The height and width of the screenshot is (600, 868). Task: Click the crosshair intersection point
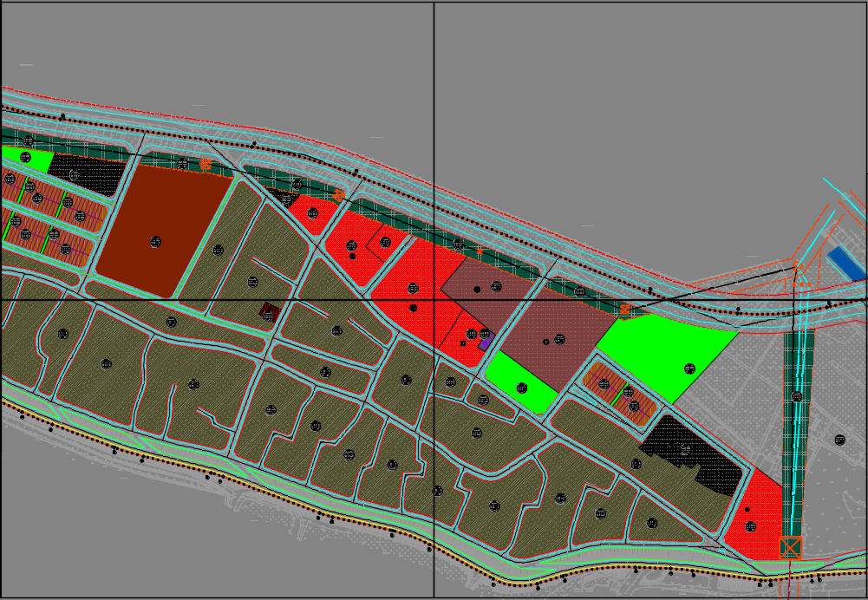434,300
